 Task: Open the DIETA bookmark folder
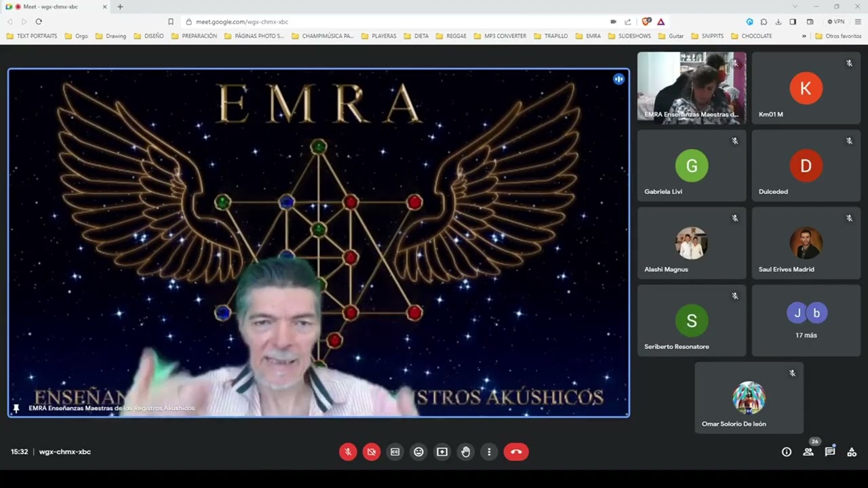click(416, 36)
